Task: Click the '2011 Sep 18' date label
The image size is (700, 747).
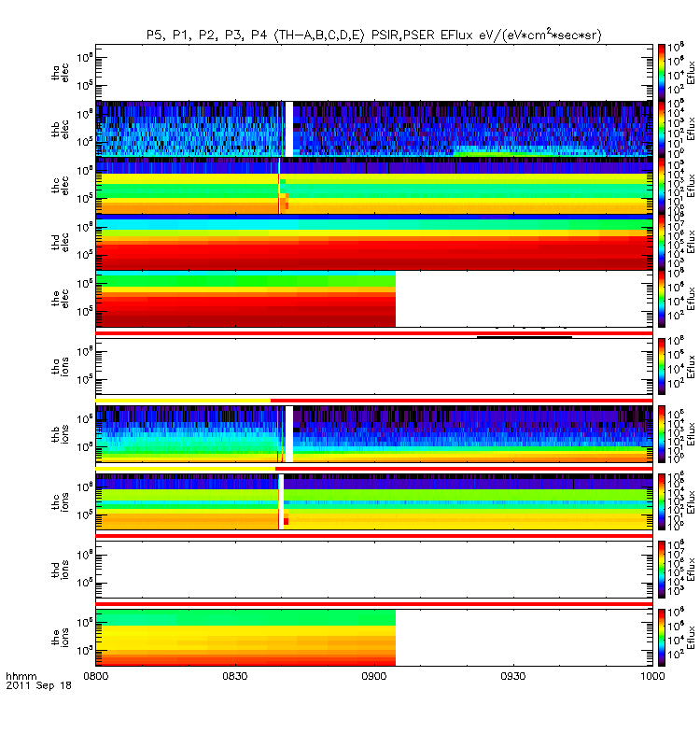Action: pos(38,685)
